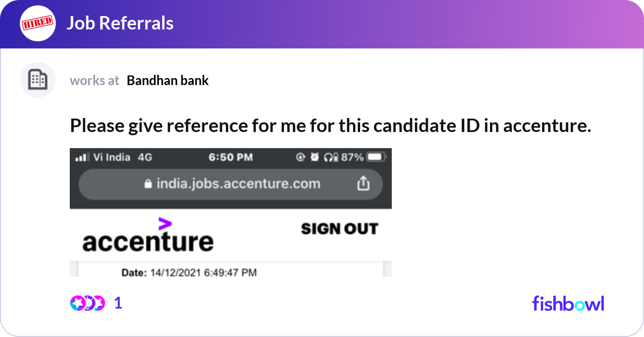This screenshot has height=337, width=644.
Task: Click the alarm clock status icon
Action: click(x=314, y=157)
